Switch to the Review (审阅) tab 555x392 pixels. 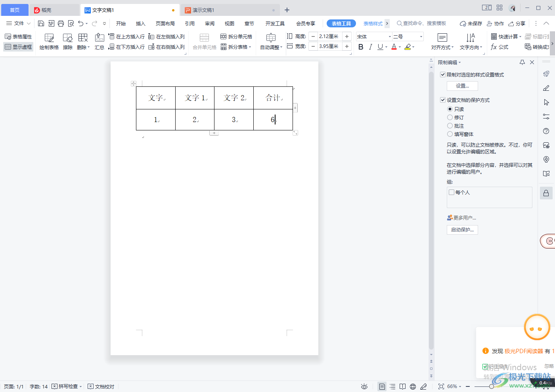210,23
